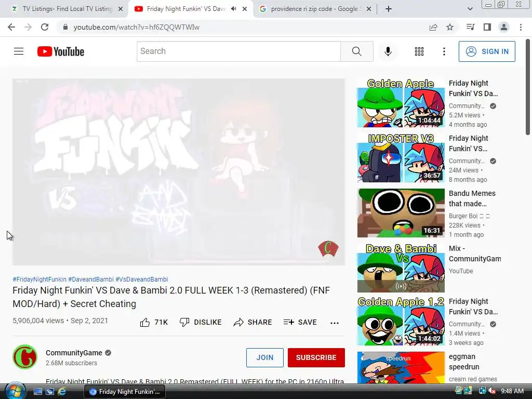532x399 pixels.
Task: Open 'Mix - CommunityGam' playlist title
Action: point(475,254)
